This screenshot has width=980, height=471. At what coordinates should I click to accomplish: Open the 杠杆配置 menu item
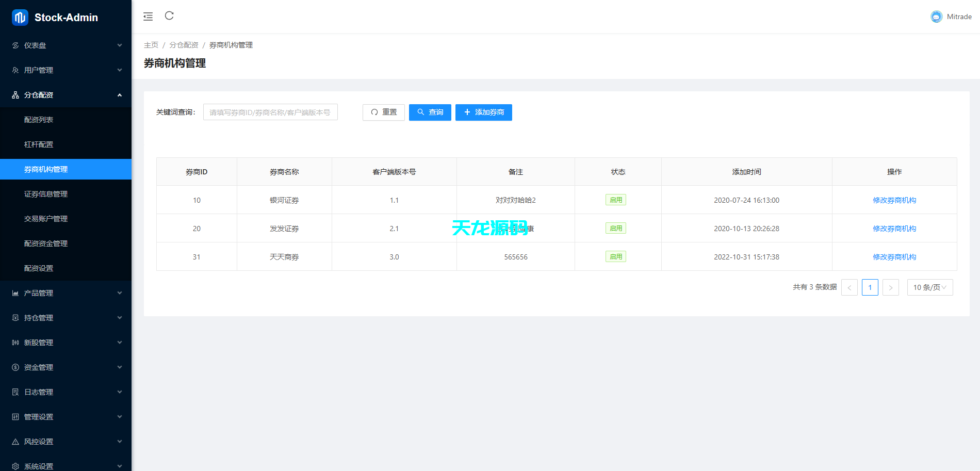pyautogui.click(x=38, y=144)
